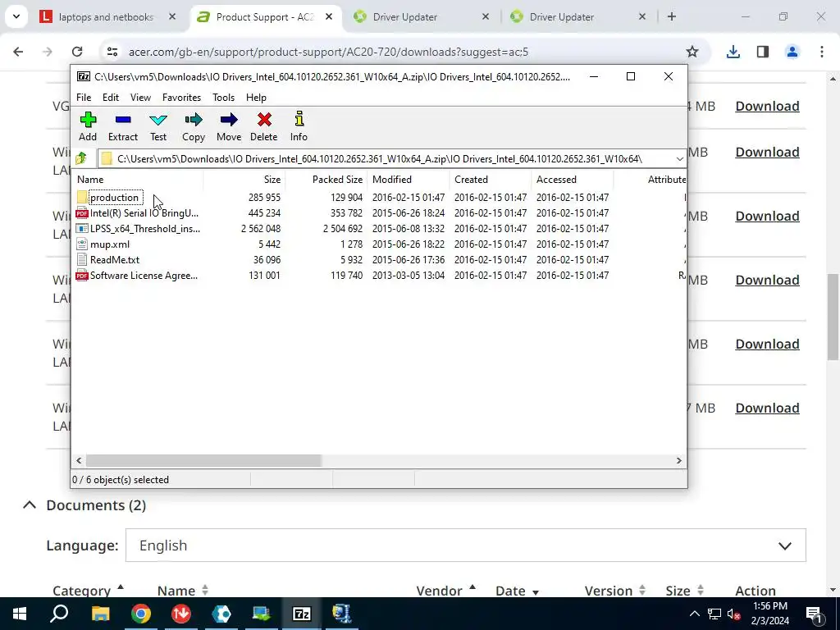The image size is (840, 630).
Task: Switch to Chrome in taskbar
Action: click(x=141, y=614)
